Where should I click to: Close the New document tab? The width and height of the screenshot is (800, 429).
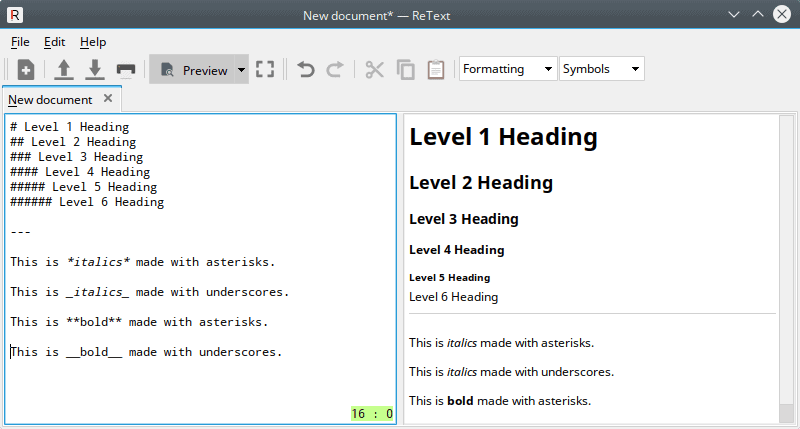point(108,99)
